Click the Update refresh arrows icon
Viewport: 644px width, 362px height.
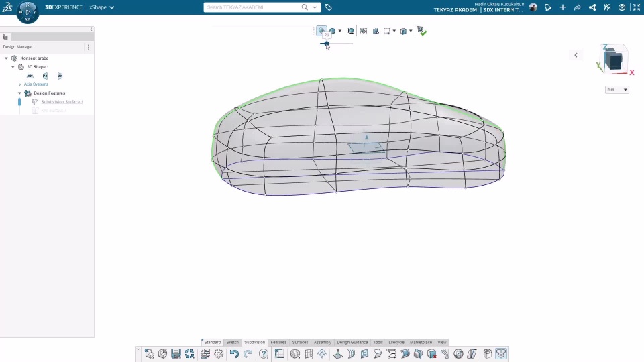click(x=189, y=354)
